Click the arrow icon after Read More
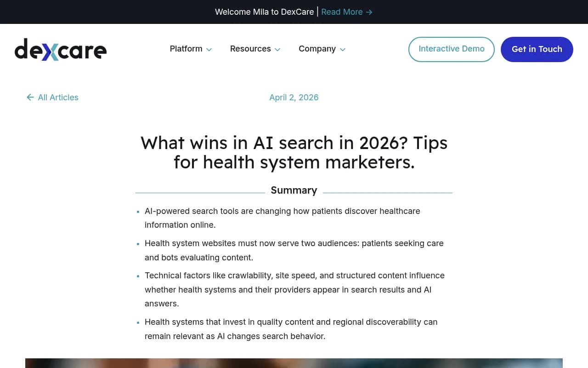Screen dimensions: 588x368 pyautogui.click(x=369, y=12)
